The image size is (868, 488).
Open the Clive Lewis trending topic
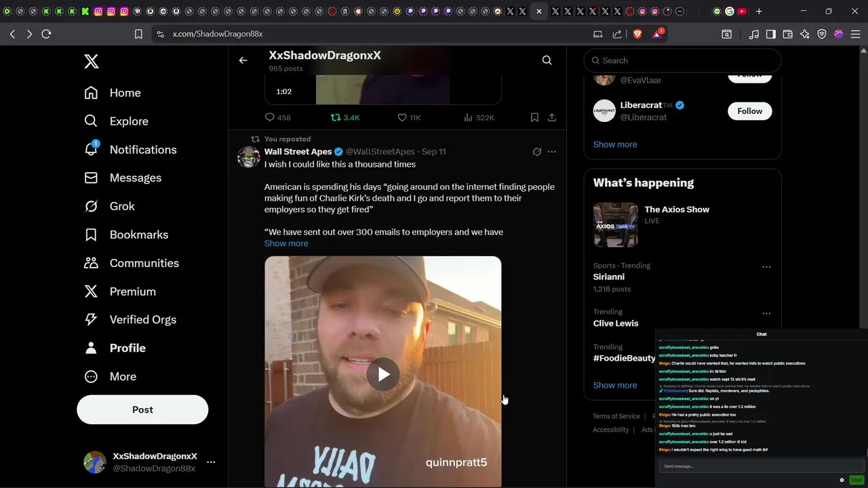click(x=616, y=323)
